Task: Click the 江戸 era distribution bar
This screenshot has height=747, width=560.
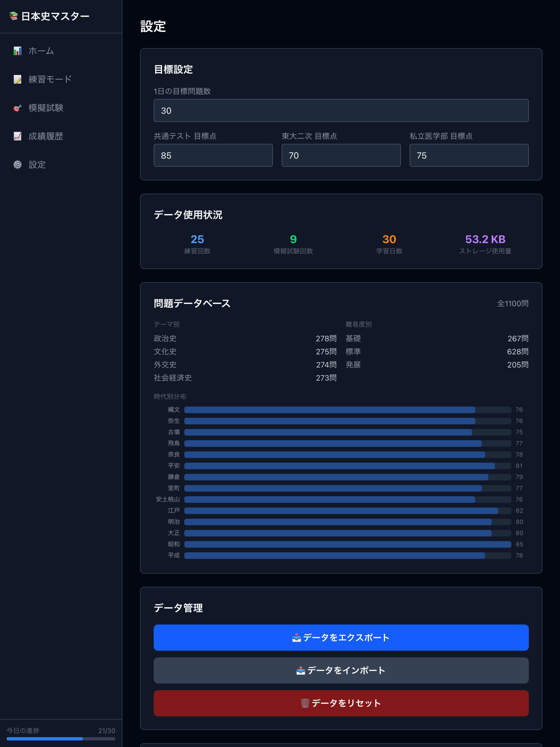Action: 348,510
